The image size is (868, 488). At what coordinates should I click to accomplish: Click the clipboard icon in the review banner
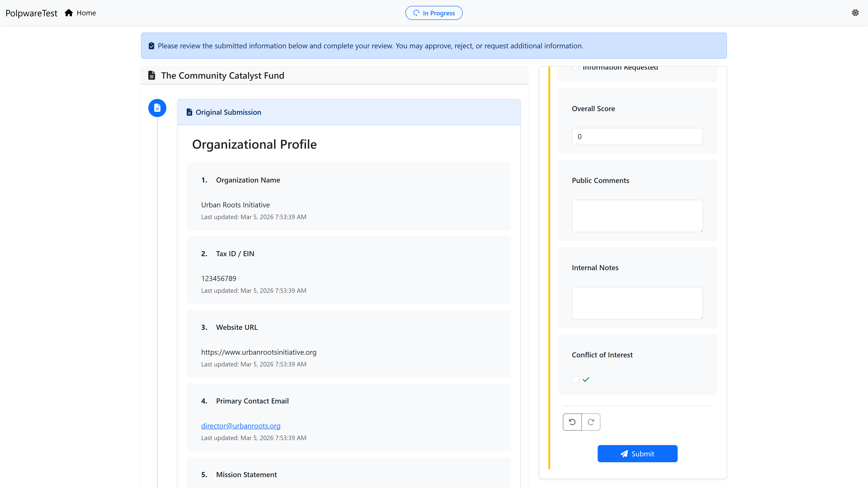tap(151, 45)
